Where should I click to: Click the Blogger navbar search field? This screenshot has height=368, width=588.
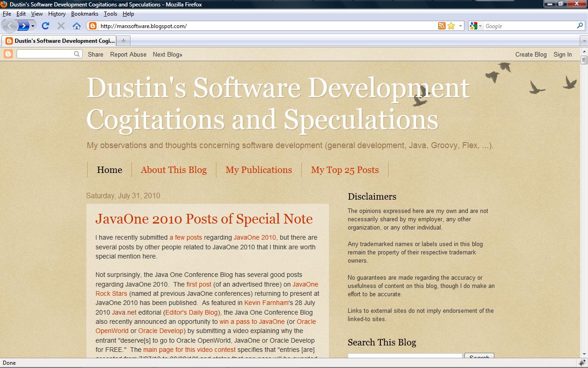tap(45, 54)
